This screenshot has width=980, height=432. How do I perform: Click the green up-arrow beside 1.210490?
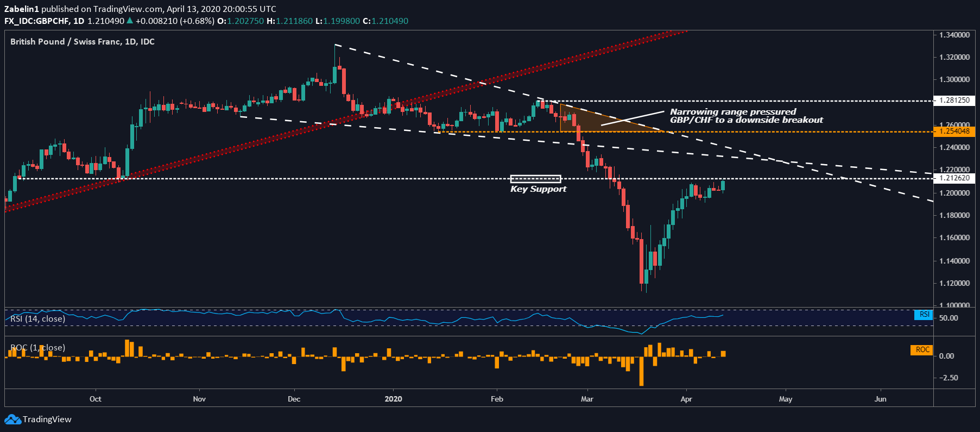point(129,21)
